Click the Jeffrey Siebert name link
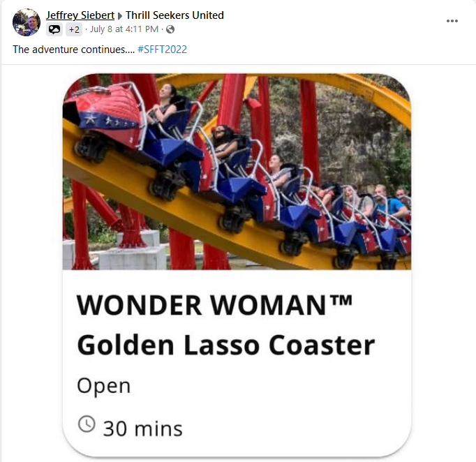 pyautogui.click(x=80, y=15)
